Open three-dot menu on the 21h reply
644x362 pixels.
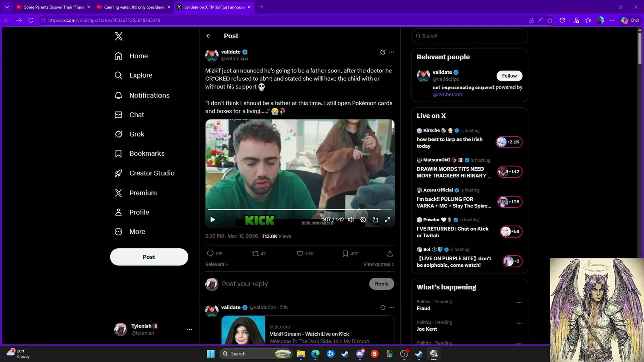[392, 307]
